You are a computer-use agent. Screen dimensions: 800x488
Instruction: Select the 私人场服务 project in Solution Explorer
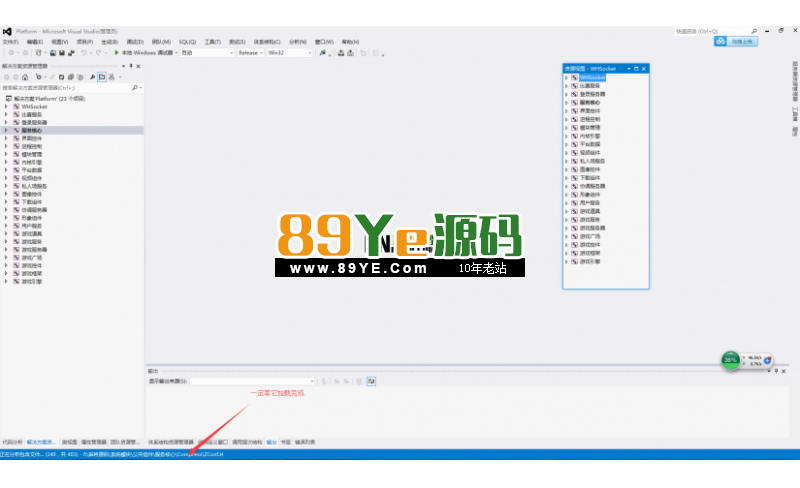[x=34, y=186]
